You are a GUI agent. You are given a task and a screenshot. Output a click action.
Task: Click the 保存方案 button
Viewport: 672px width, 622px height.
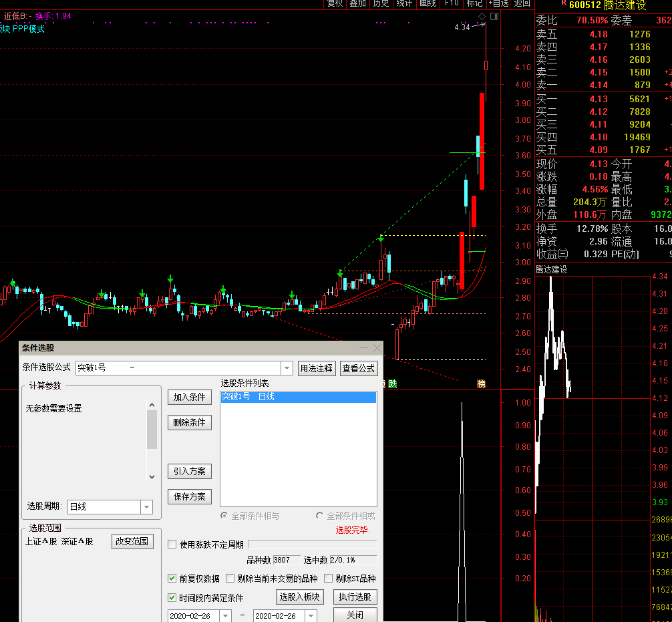190,497
